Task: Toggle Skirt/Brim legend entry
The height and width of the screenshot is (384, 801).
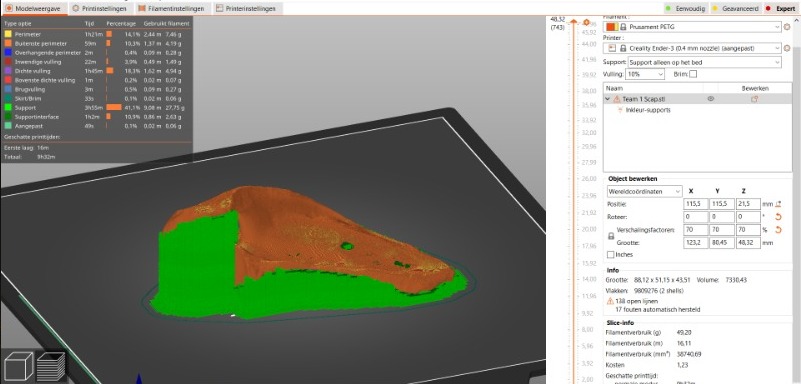Action: (23, 98)
